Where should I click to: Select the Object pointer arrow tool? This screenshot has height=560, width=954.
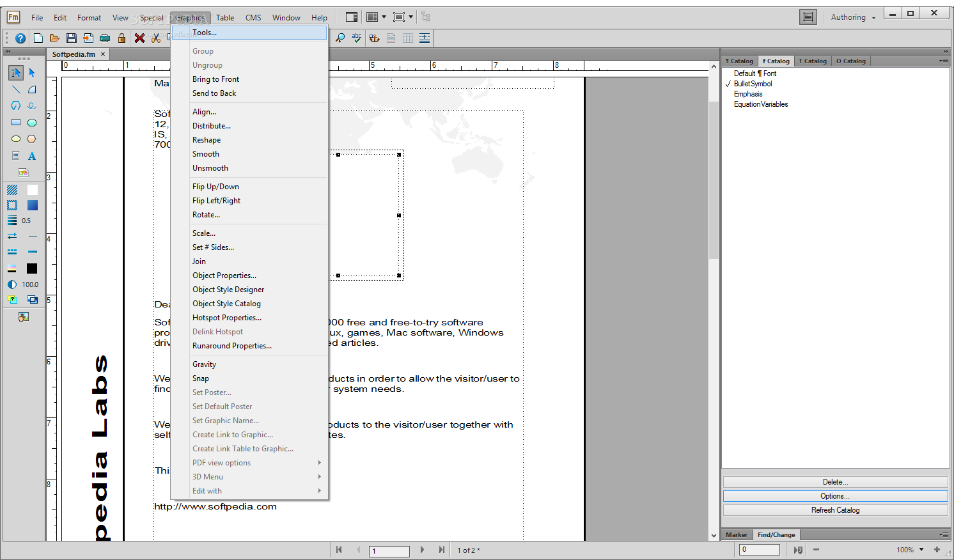pos(32,73)
